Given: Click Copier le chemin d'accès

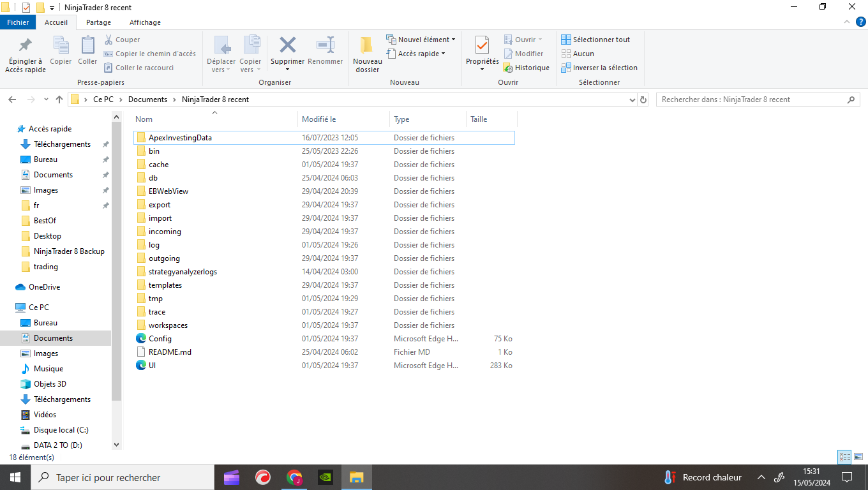Looking at the screenshot, I should (150, 54).
